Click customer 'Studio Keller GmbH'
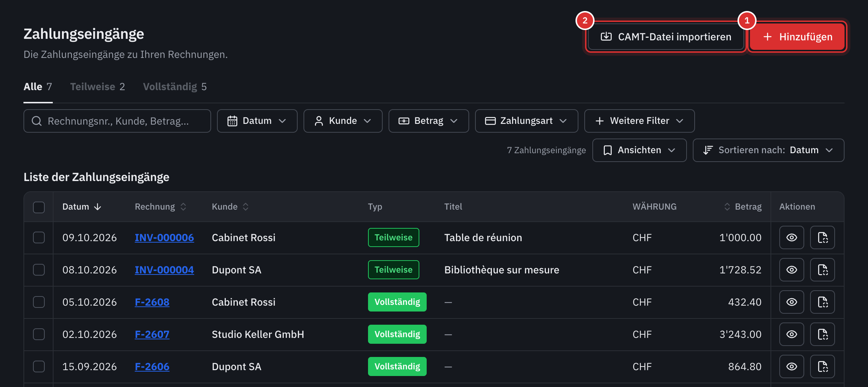The height and width of the screenshot is (387, 868). [258, 334]
